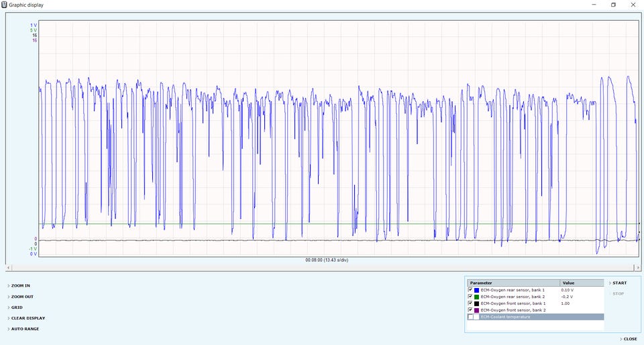
Task: Click the greyed STOP button
Action: pos(618,293)
